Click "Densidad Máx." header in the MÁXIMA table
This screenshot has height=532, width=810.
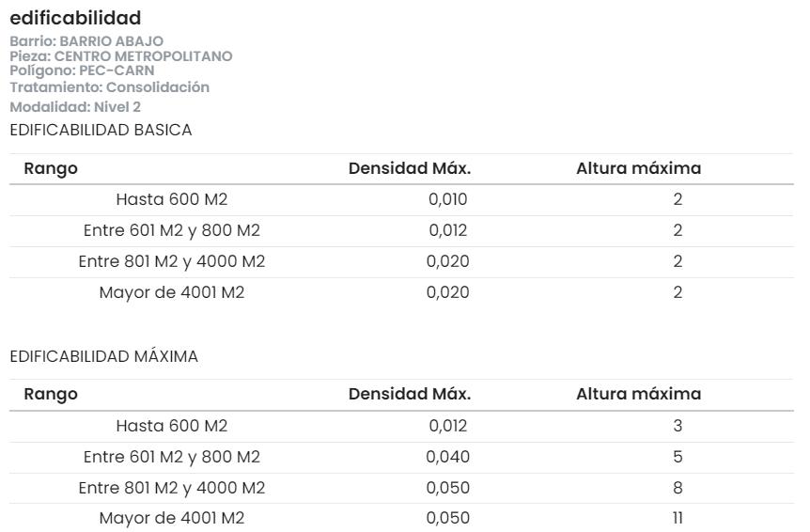point(410,395)
